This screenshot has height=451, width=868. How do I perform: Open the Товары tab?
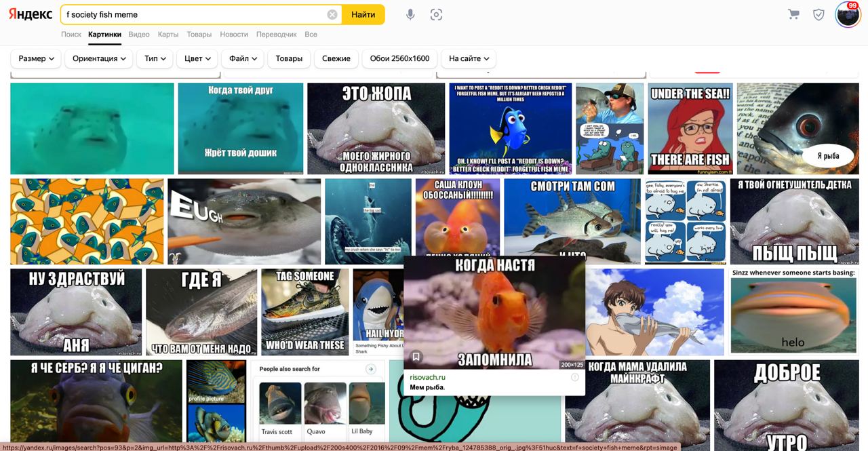[x=199, y=34]
